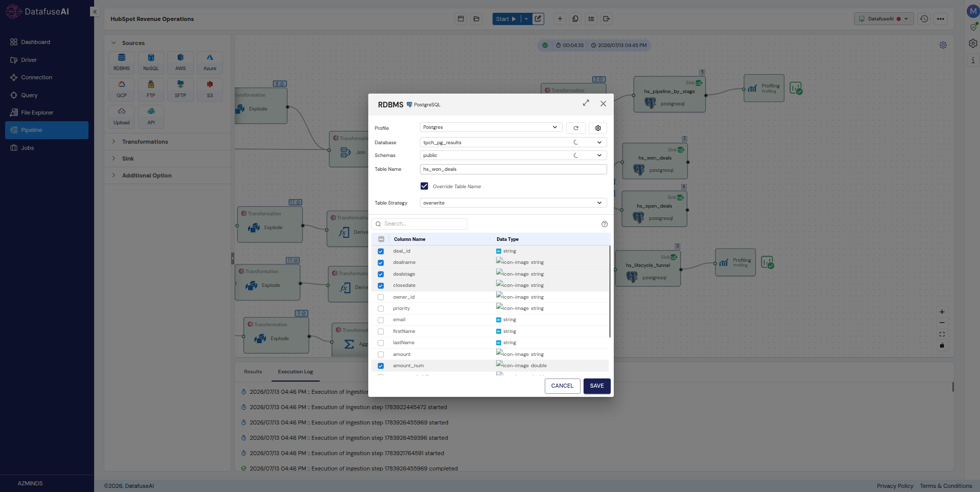
Task: Uncheck the dealname column
Action: [381, 263]
